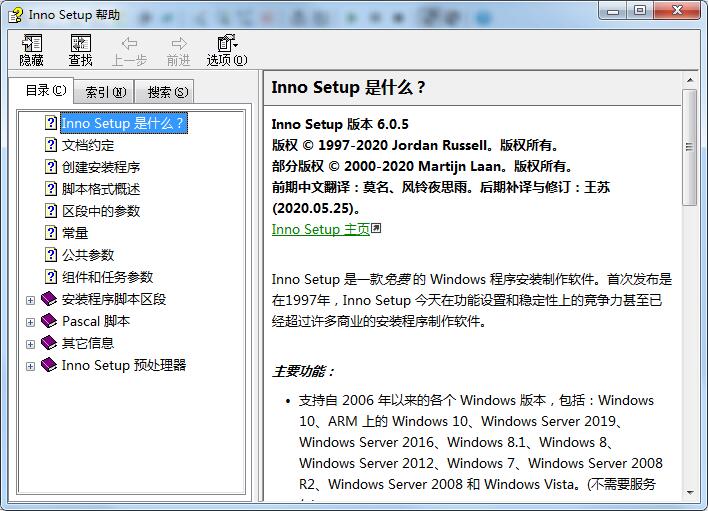708x511 pixels.
Task: Click book icon beside Inno Setup 预处理器
Action: [49, 365]
